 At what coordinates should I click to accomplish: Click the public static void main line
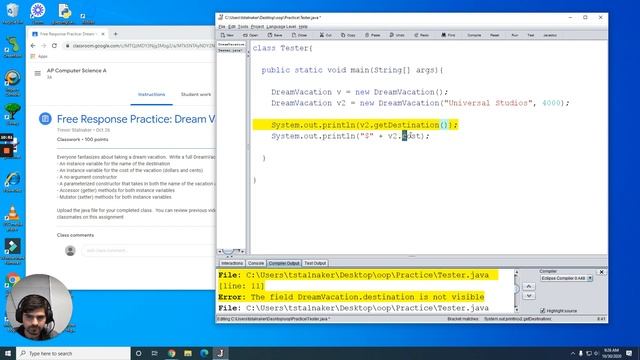[x=352, y=70]
